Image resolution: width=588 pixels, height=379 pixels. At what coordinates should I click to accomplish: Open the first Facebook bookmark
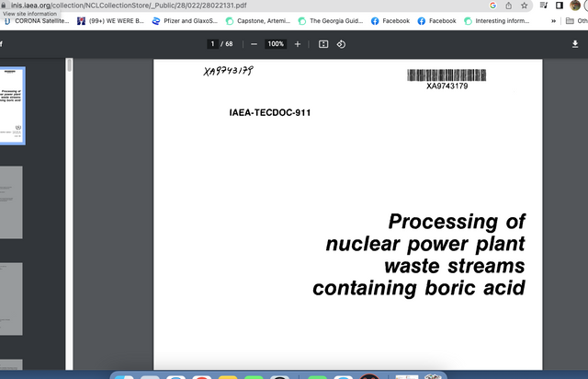[390, 21]
